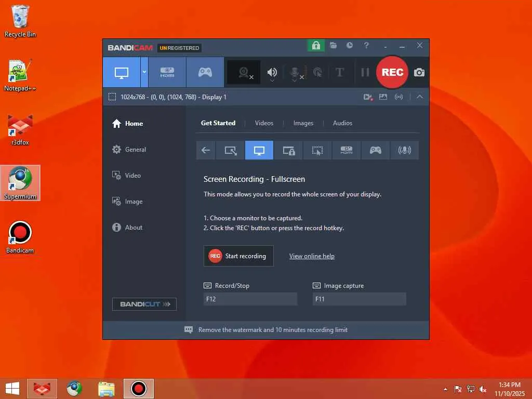Click the image picture icon in info bar
Viewport: 532px width, 399px height.
pyautogui.click(x=383, y=97)
